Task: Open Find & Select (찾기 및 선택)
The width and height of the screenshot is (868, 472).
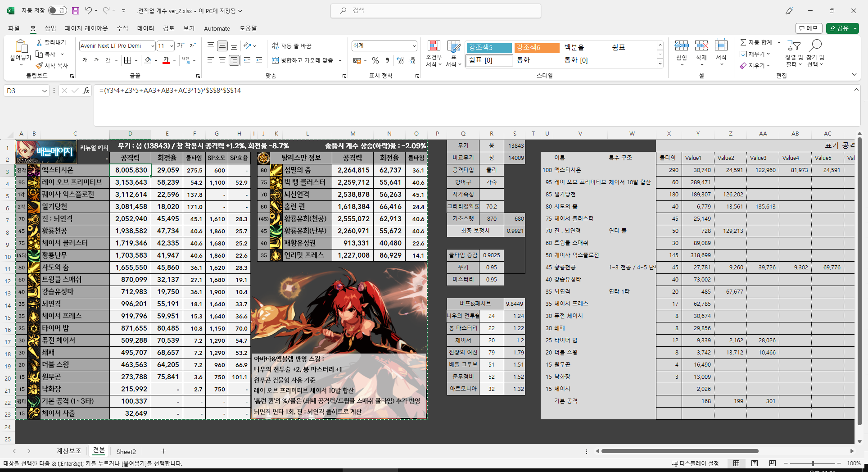Action: pos(815,54)
